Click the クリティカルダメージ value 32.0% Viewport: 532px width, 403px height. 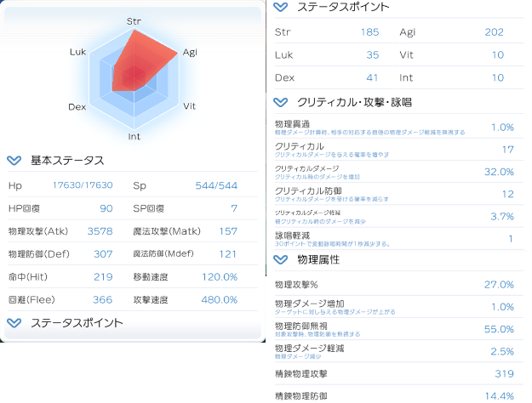point(499,172)
